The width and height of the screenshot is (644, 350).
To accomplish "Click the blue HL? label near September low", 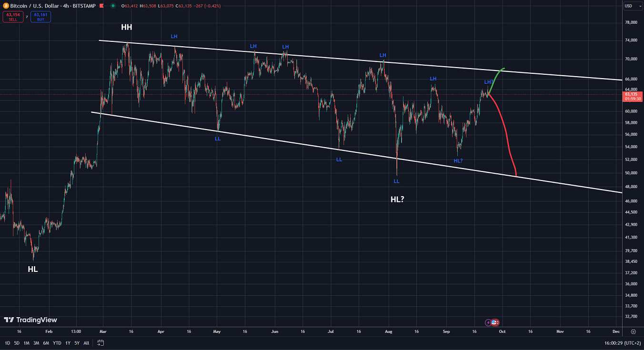I will 458,161.
